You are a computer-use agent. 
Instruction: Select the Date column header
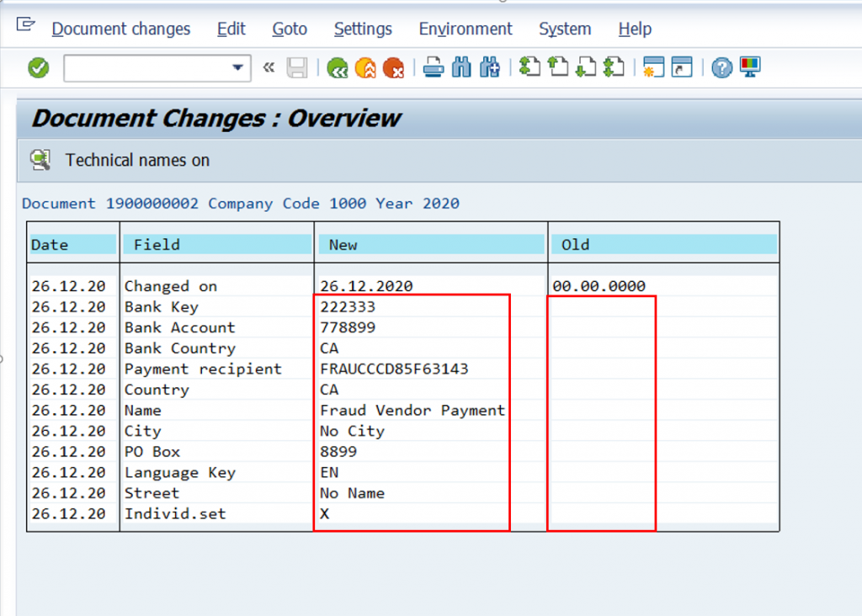pyautogui.click(x=72, y=245)
